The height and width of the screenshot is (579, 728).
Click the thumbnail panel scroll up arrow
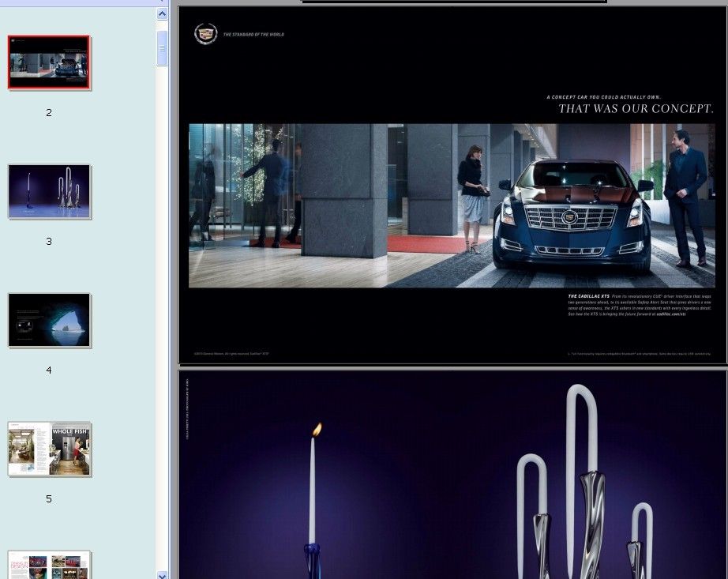(x=162, y=14)
